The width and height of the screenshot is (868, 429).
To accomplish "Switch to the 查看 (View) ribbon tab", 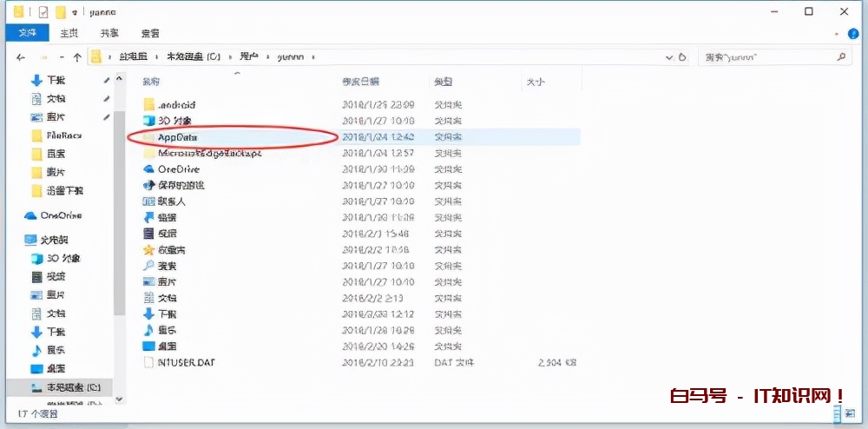I will point(150,33).
